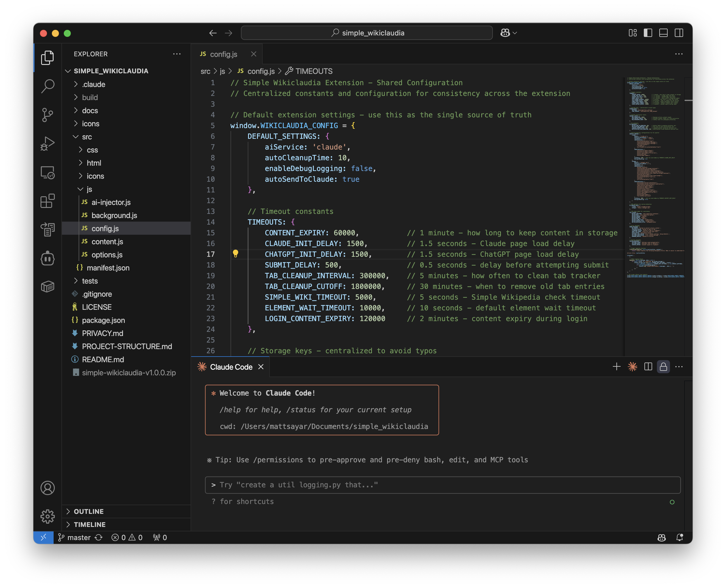Customize layout icon in title bar
This screenshot has height=588, width=726.
pyautogui.click(x=632, y=33)
